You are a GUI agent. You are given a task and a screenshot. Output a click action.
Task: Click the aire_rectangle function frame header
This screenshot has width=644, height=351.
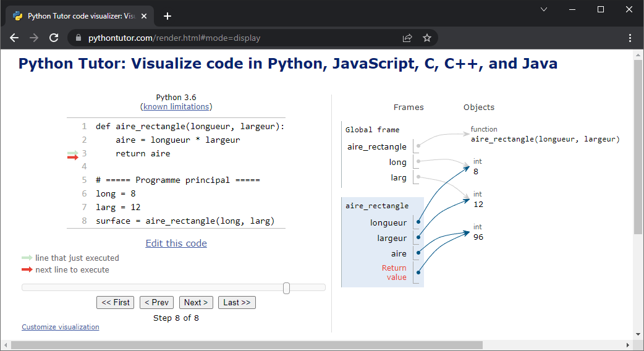tap(376, 206)
